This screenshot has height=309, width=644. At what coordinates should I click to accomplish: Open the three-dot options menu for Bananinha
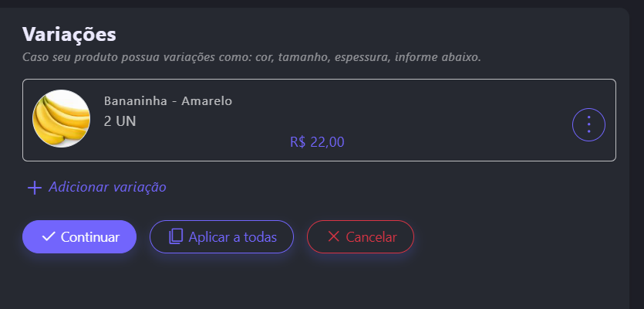(588, 124)
